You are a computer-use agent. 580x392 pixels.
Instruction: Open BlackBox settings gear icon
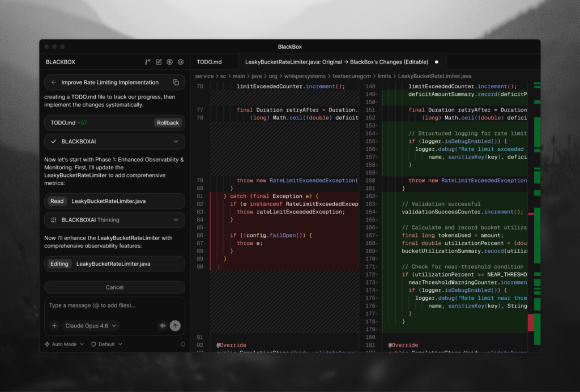click(181, 62)
